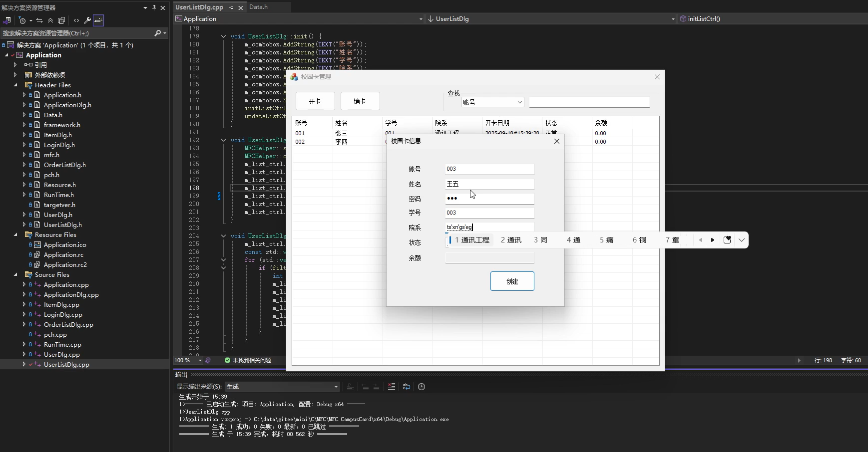Click the magnifier search icon in Solution Explorer
The image size is (868, 452).
coord(158,33)
